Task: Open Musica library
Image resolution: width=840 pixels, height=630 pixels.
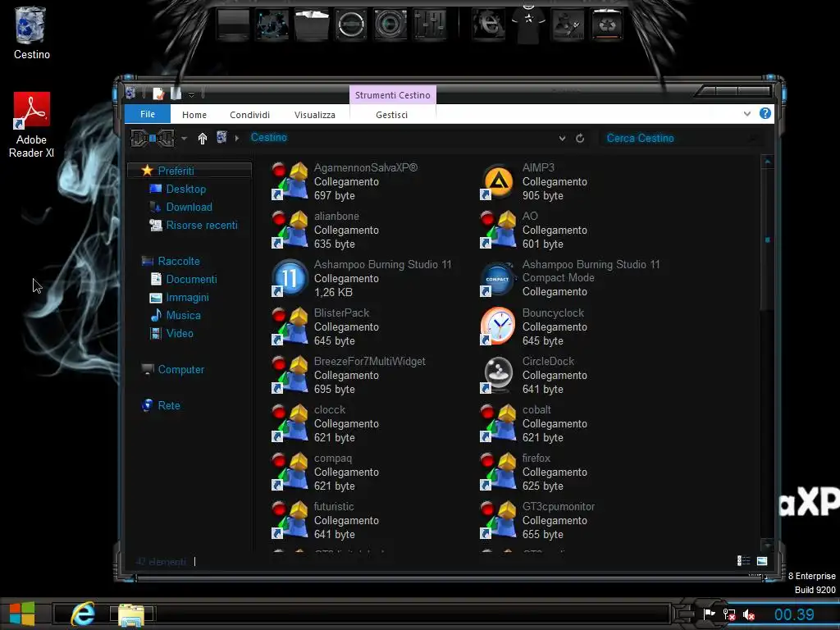Action: tap(183, 315)
